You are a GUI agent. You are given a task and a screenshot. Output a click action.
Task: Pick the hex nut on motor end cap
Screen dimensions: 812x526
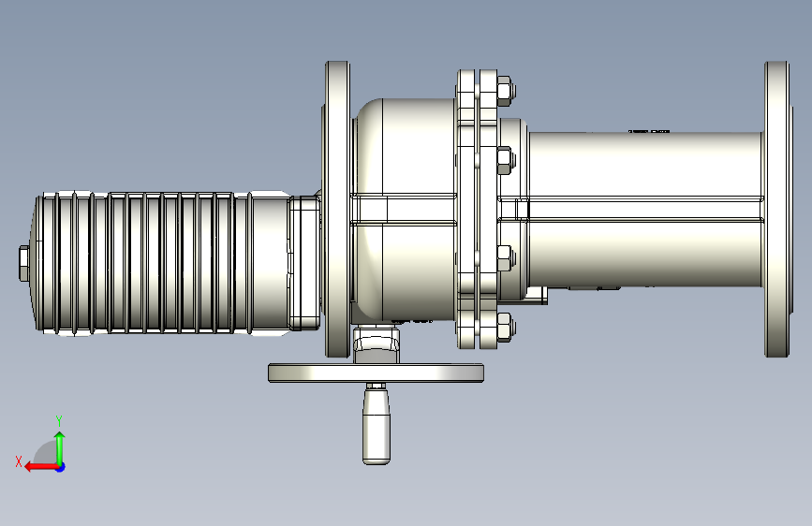pyautogui.click(x=24, y=264)
